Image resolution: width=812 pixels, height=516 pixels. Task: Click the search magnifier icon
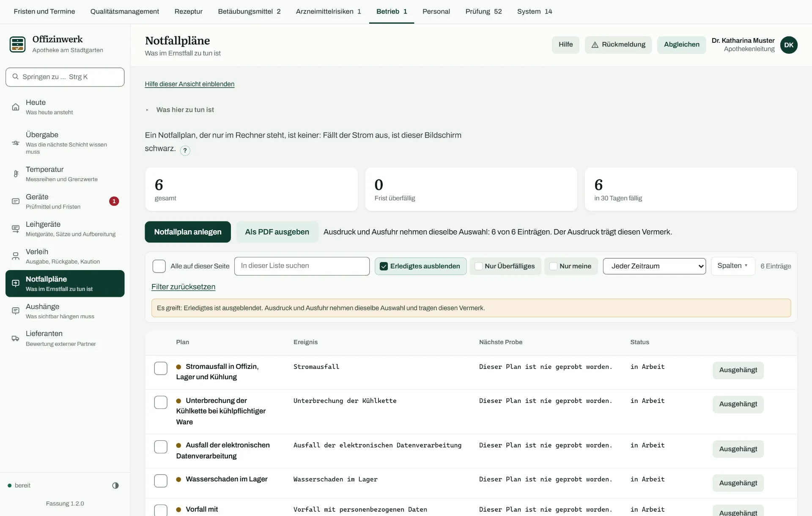16,77
